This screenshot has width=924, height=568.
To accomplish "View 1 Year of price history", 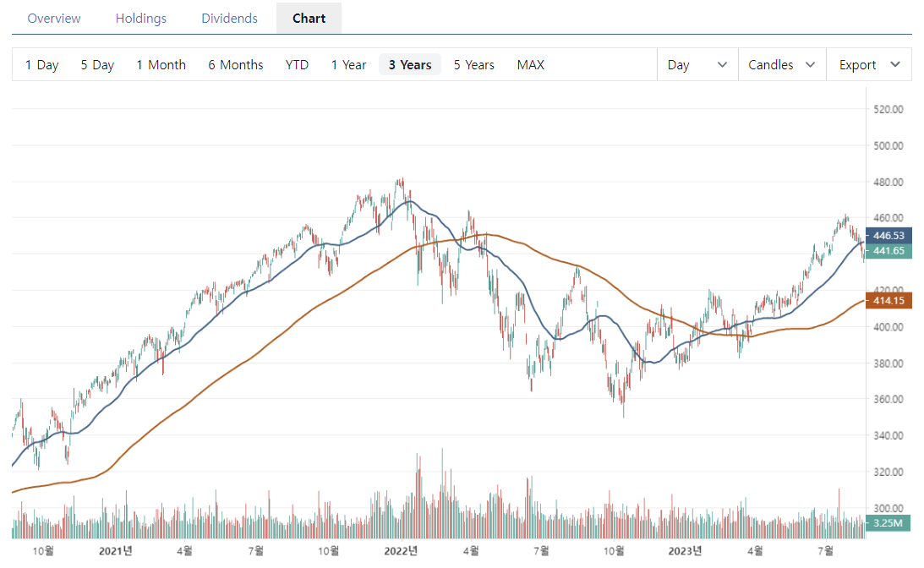I will coord(348,64).
